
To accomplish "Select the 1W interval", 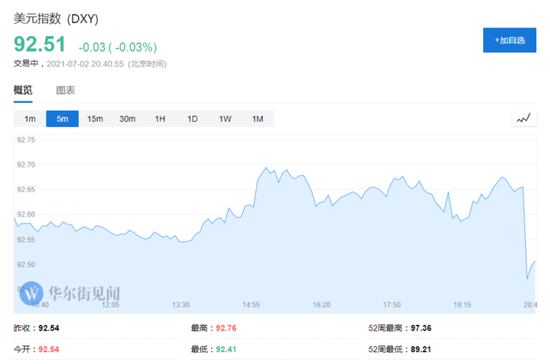I will 225,119.
